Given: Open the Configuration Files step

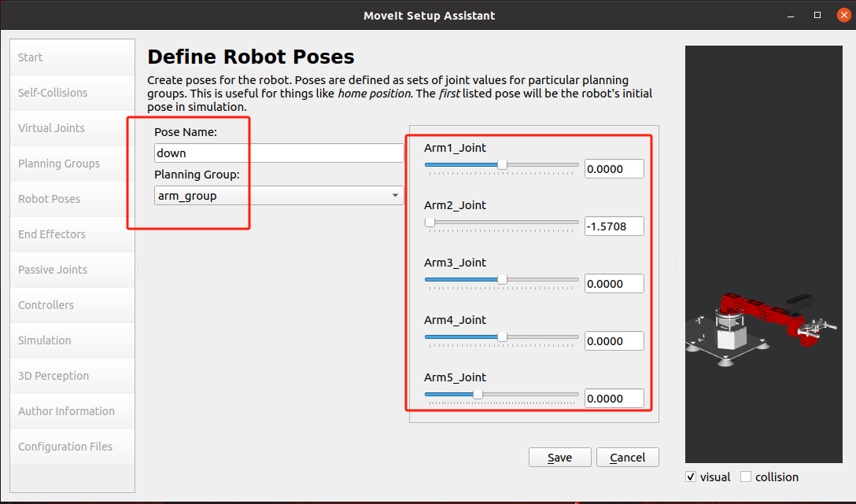Looking at the screenshot, I should click(72, 447).
